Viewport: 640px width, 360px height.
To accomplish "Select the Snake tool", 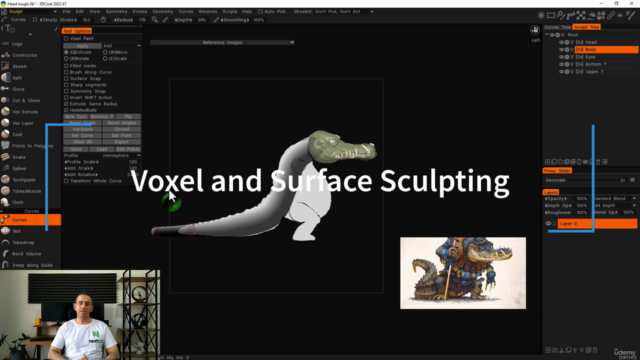I will click(19, 157).
